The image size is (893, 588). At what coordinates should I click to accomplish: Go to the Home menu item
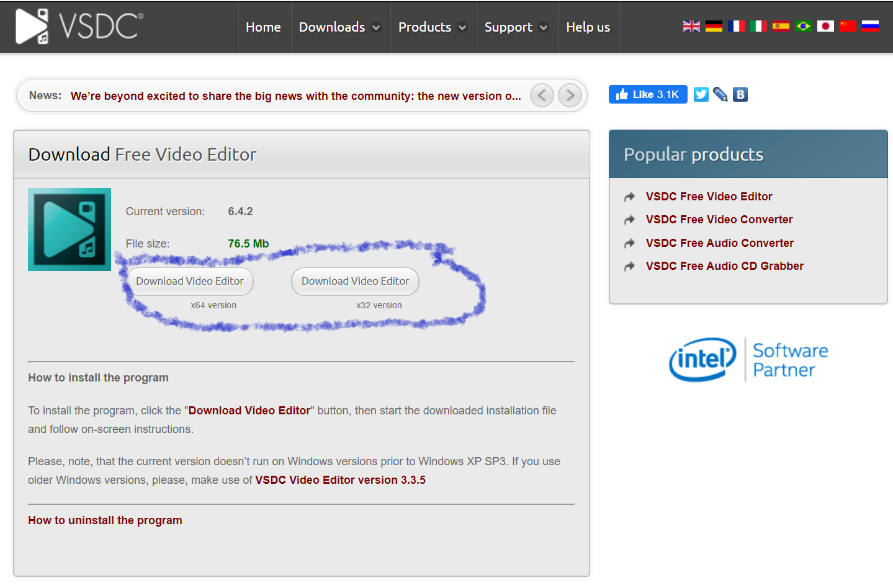tap(263, 27)
